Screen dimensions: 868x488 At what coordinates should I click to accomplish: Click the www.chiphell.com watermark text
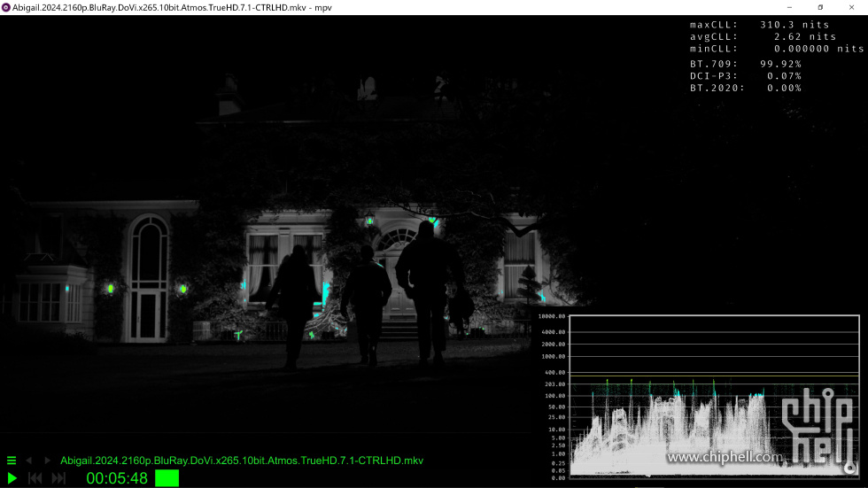[725, 458]
